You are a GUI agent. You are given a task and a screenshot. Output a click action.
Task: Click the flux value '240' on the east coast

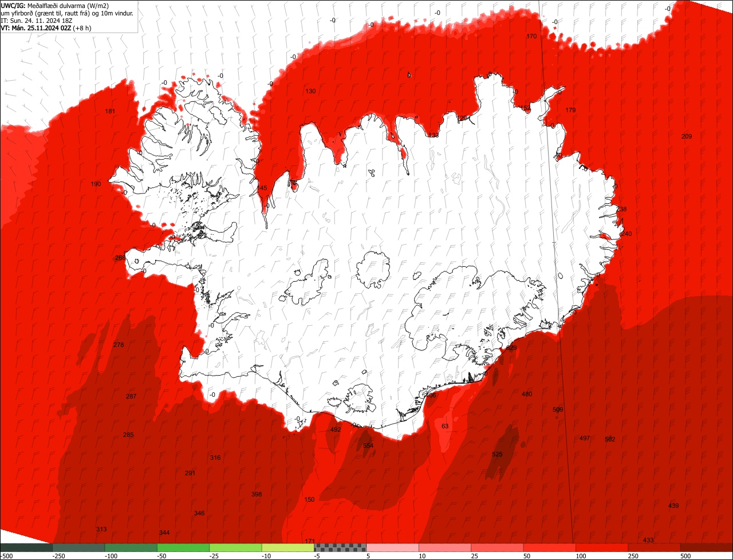click(626, 234)
